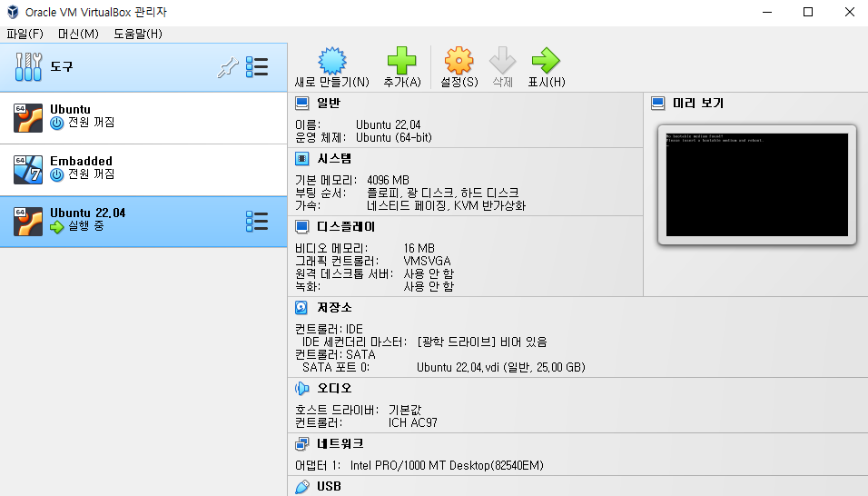This screenshot has width=868, height=496.
Task: Click the 일반 section monitor icon
Action: coord(301,103)
